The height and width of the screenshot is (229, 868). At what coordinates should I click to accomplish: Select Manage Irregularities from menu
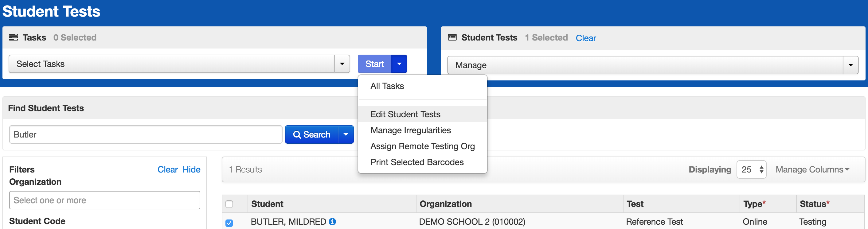click(410, 130)
